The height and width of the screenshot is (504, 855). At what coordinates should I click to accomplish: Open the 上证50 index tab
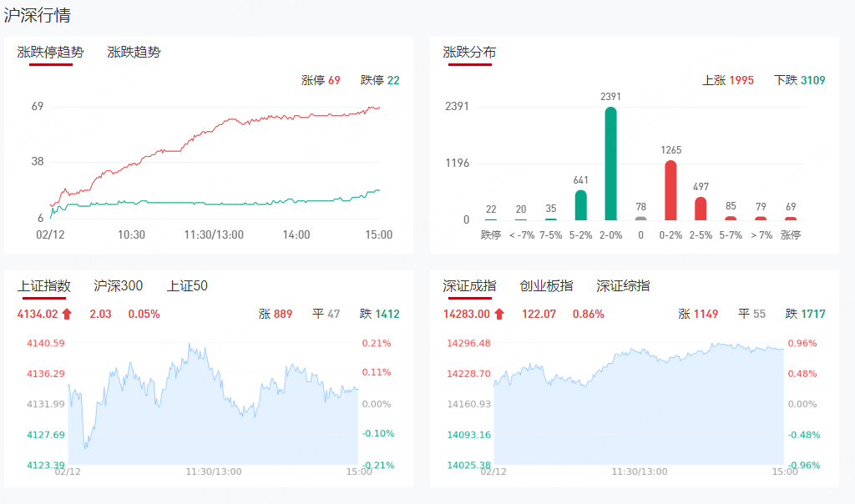pyautogui.click(x=187, y=286)
